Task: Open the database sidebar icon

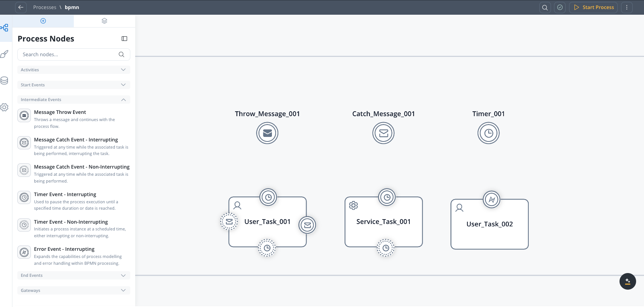Action: 5,81
